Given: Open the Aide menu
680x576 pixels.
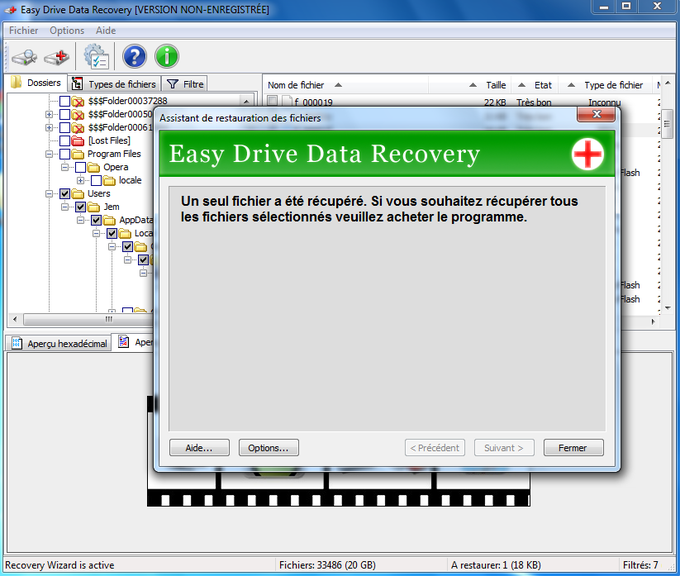Looking at the screenshot, I should [106, 30].
